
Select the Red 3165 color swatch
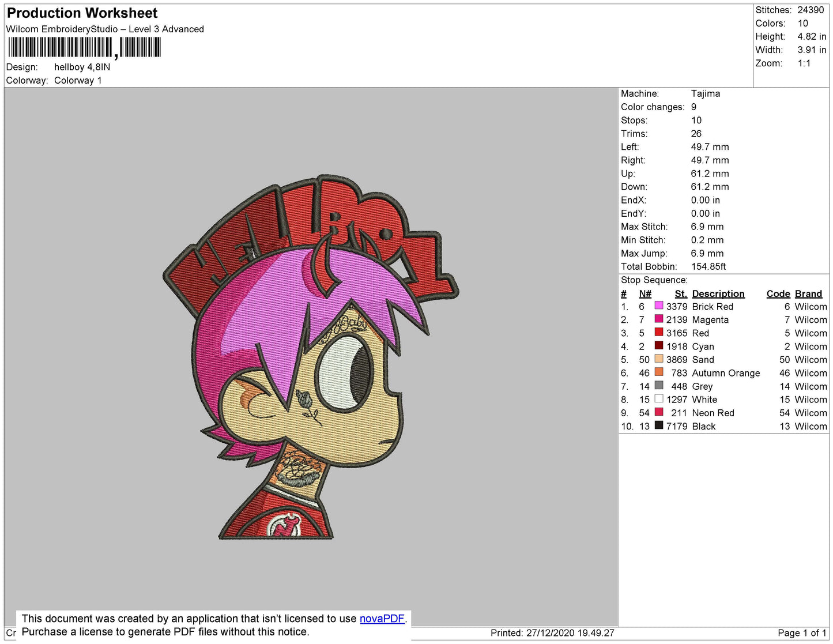(659, 332)
